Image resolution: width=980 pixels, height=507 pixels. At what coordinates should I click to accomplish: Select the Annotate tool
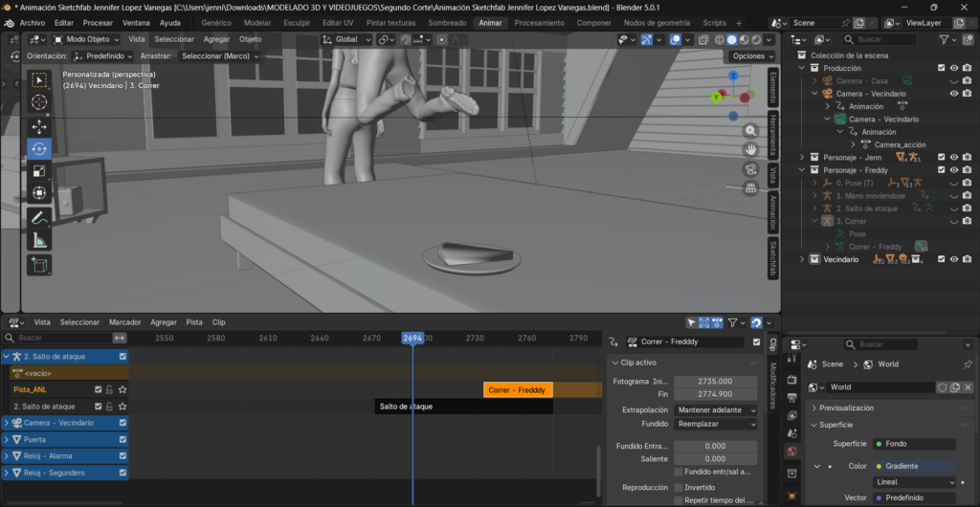(x=39, y=218)
